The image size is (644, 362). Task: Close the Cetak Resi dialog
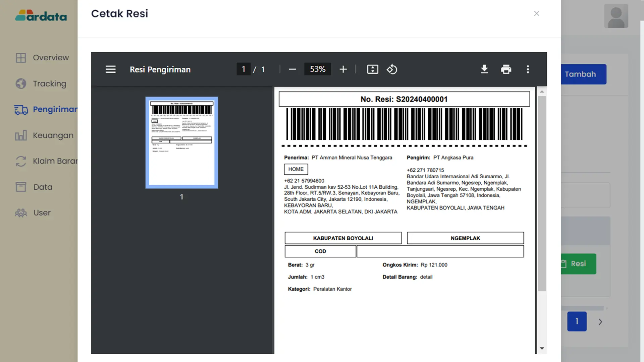[537, 13]
